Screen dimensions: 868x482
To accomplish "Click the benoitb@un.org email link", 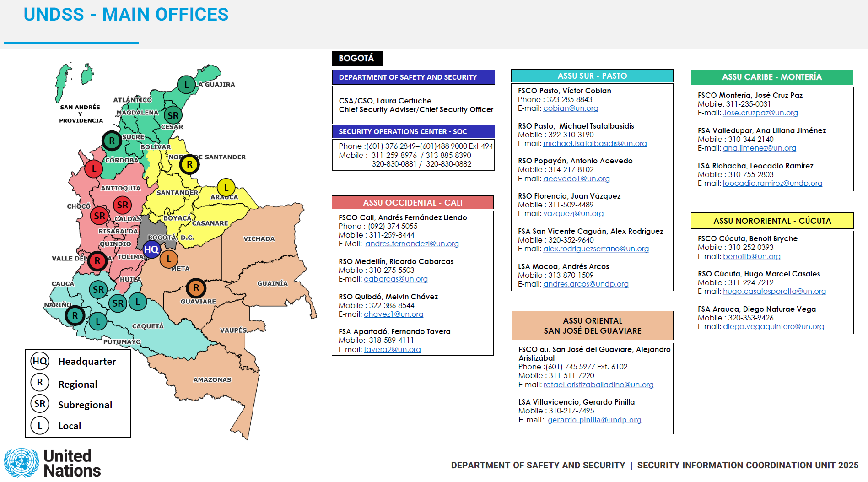I will tap(751, 257).
